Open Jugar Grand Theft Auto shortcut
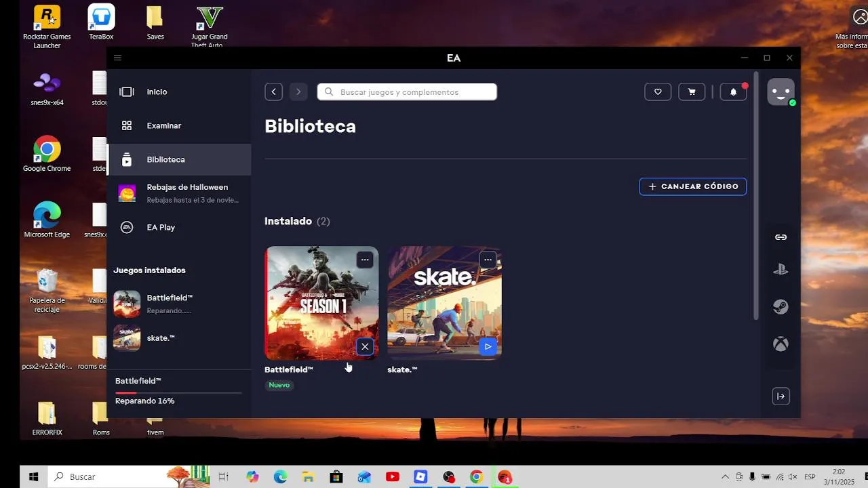 coord(209,27)
